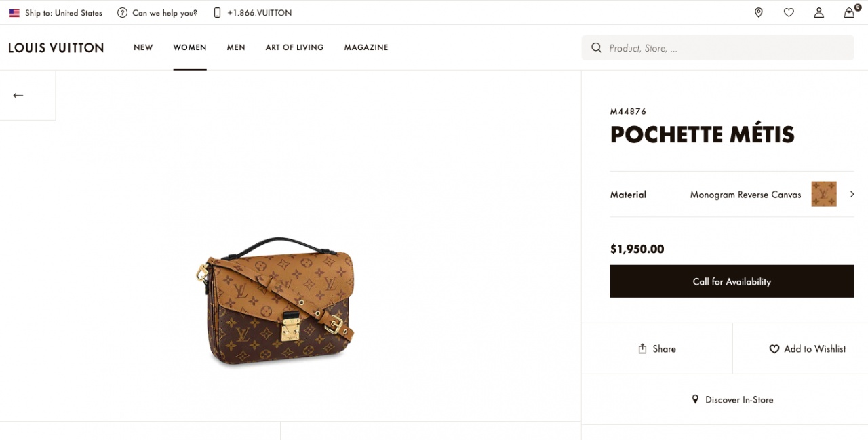This screenshot has width=868, height=440.
Task: Open the MEN menu
Action: (236, 47)
